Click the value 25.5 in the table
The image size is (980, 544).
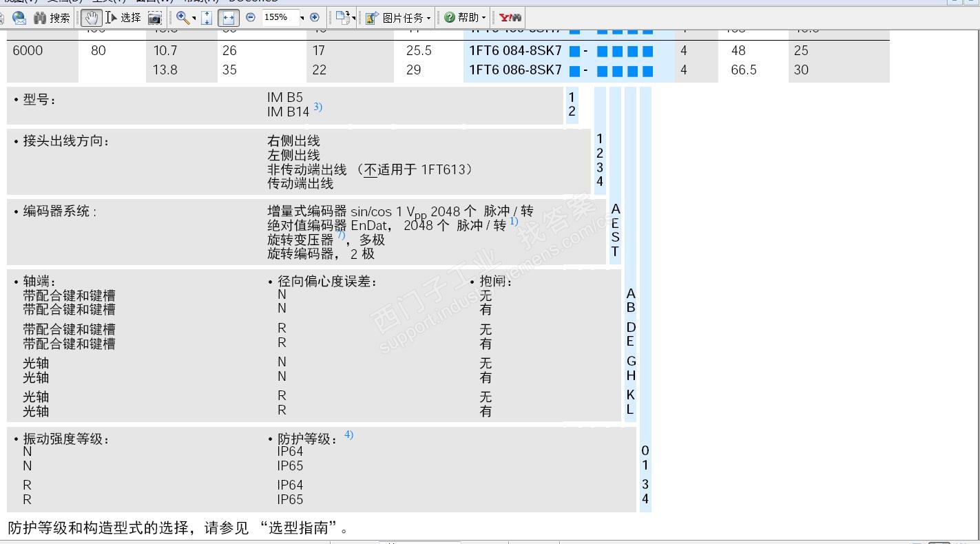(419, 50)
